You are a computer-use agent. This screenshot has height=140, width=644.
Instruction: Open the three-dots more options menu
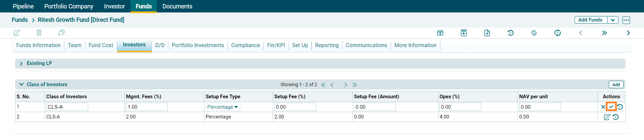tap(626, 20)
